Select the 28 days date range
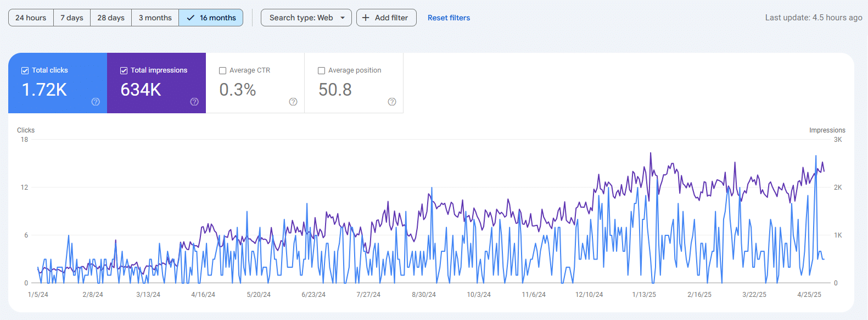Screen dimensions: 868x320 pos(111,18)
